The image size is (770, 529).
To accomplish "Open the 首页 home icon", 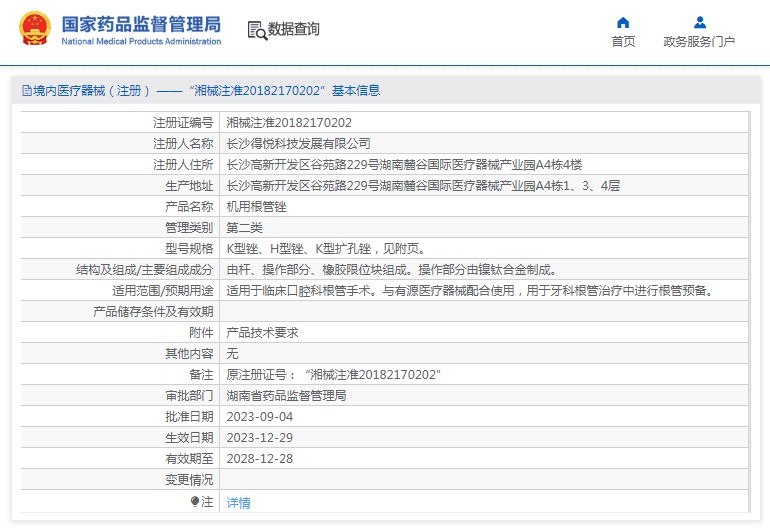I will (623, 23).
